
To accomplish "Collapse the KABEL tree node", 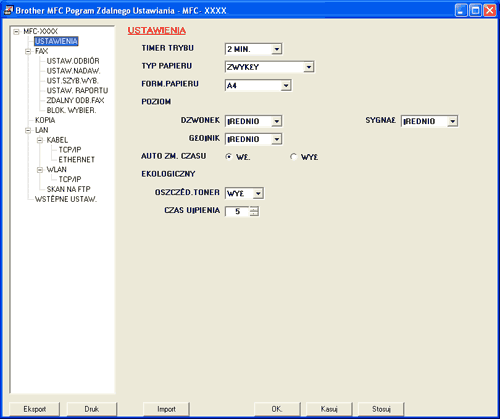I will point(40,140).
